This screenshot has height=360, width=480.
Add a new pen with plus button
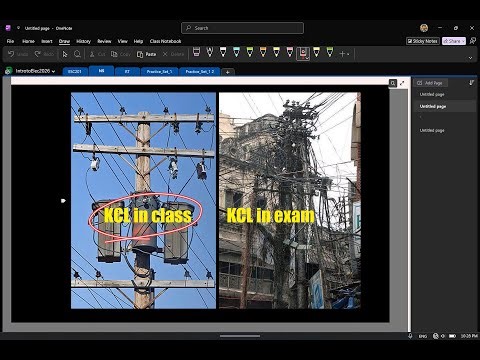[344, 54]
